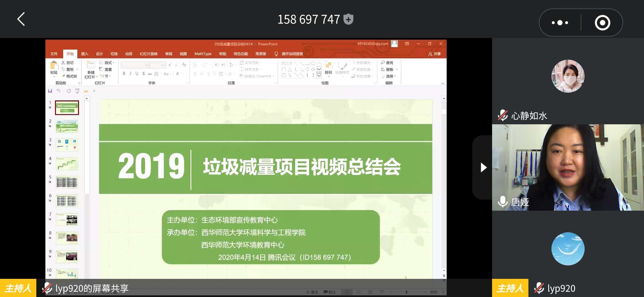Open the MathType ribbon tab
The width and height of the screenshot is (644, 297).
click(x=203, y=54)
